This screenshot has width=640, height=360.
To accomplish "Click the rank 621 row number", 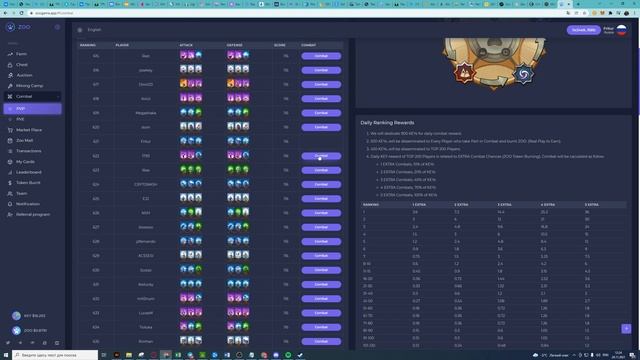I will pyautogui.click(x=96, y=141).
